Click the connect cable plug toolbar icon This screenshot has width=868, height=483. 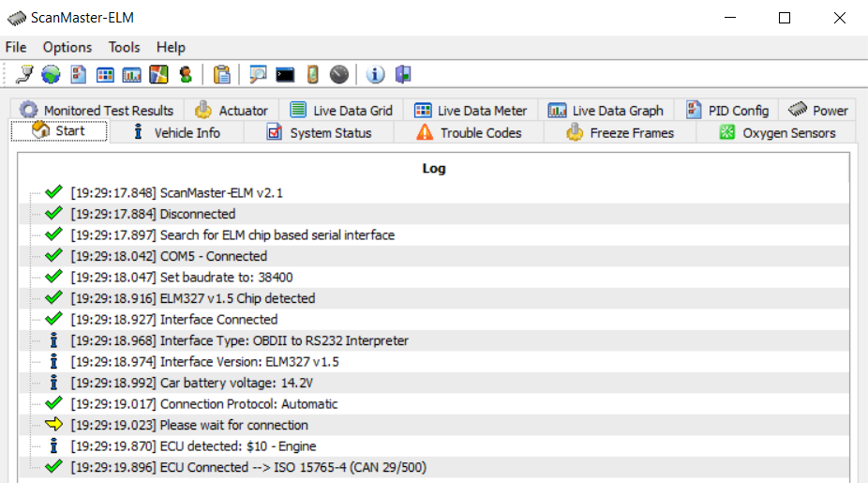coord(25,74)
